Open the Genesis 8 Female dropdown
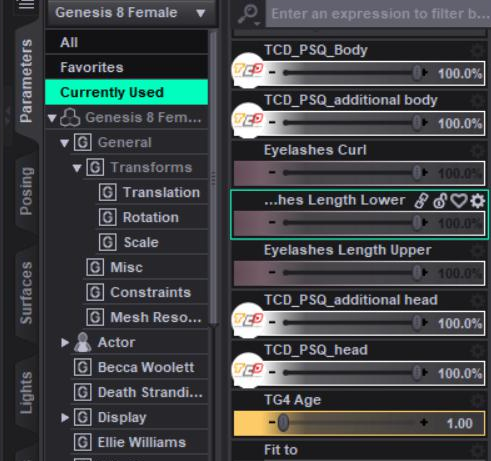The height and width of the screenshot is (461, 491). [132, 13]
